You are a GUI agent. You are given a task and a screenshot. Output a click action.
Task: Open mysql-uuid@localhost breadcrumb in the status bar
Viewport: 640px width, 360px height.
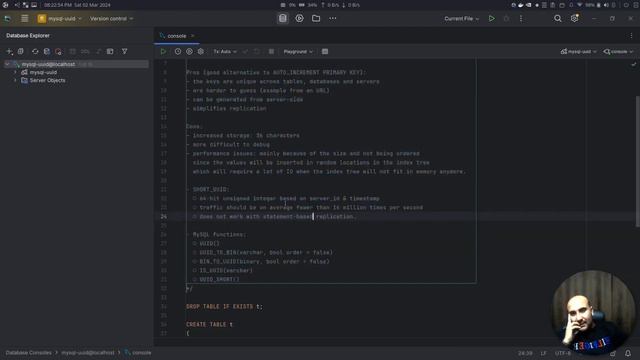88,353
